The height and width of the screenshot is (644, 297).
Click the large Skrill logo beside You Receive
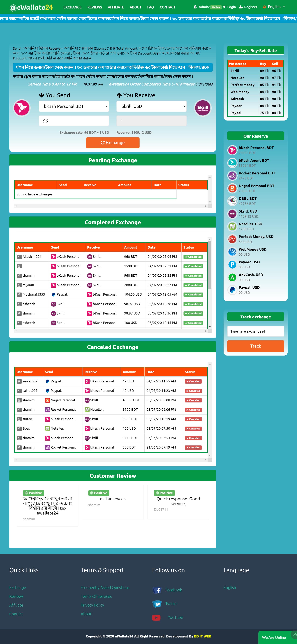[x=203, y=108]
